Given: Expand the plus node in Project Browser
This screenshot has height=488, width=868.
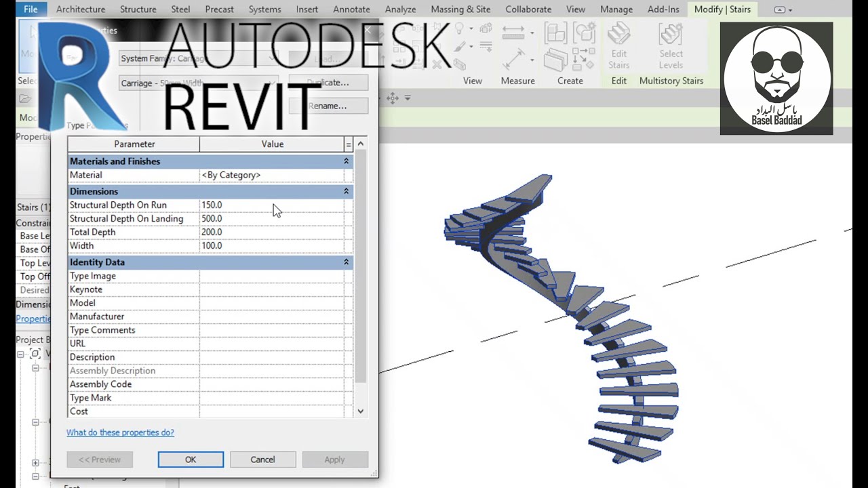Looking at the screenshot, I should tap(35, 463).
